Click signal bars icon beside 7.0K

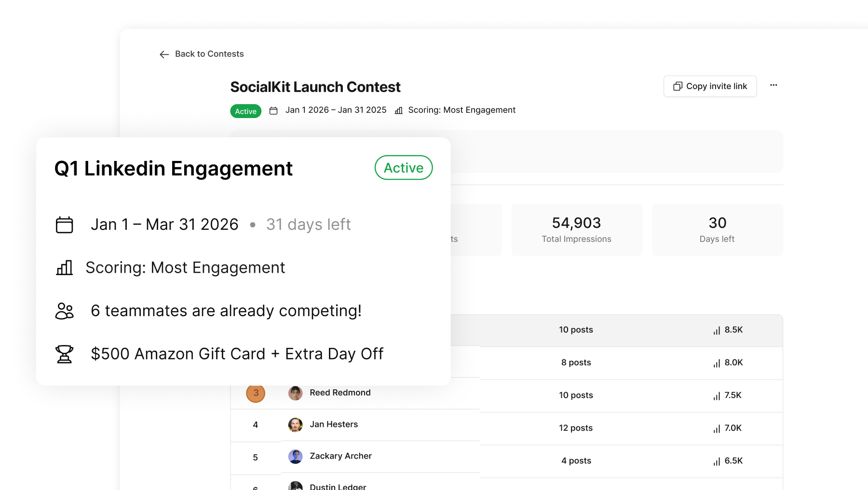click(x=717, y=429)
